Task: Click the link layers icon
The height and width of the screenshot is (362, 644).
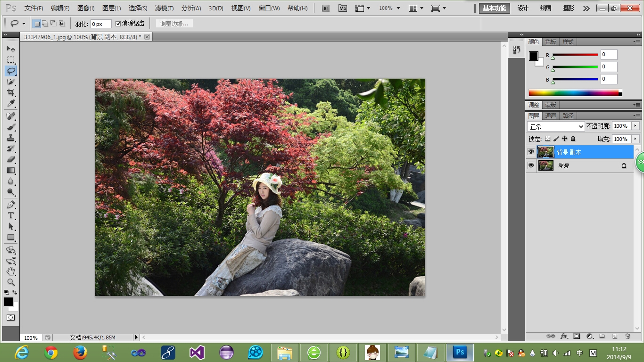Action: click(551, 336)
